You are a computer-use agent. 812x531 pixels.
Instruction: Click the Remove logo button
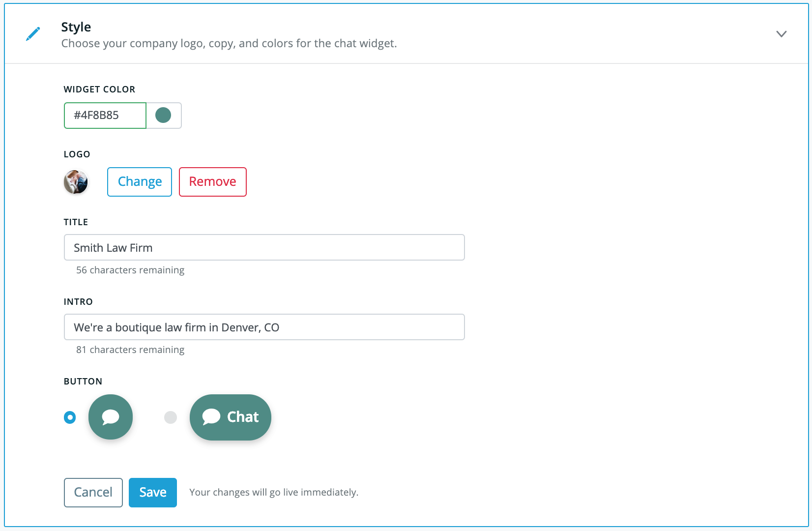(x=213, y=182)
